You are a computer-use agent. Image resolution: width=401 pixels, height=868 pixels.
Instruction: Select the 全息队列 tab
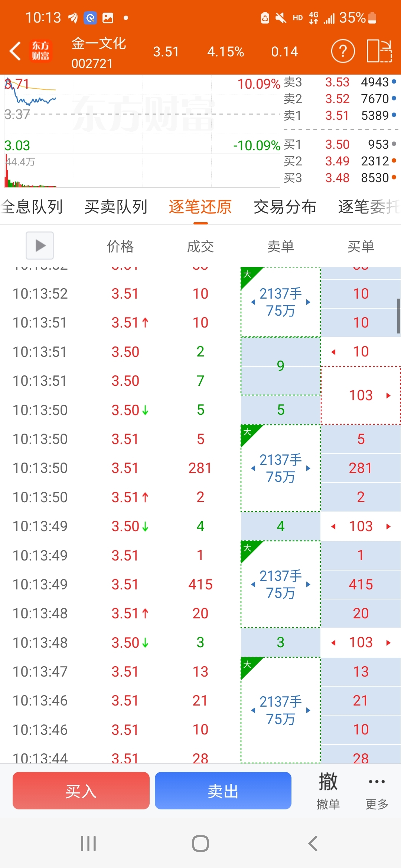(32, 207)
